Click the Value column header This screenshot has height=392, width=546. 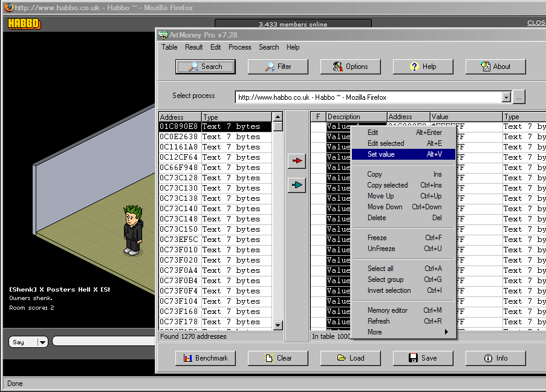tap(467, 116)
